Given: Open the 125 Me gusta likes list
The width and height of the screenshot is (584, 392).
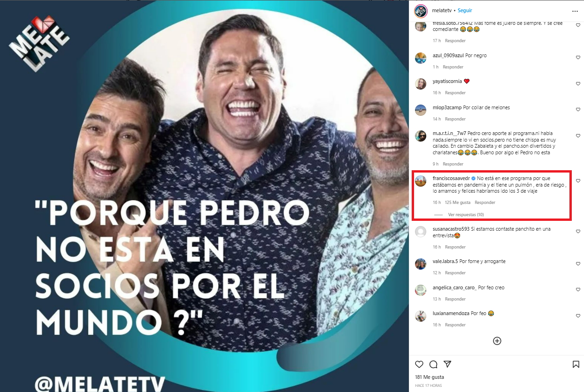Looking at the screenshot, I should [x=458, y=203].
